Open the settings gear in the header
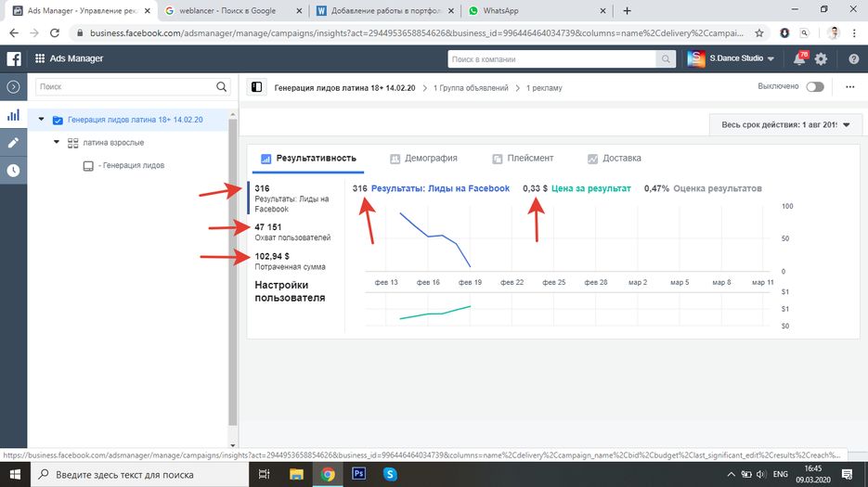Screen dimensions: 868x487 pyautogui.click(x=822, y=58)
